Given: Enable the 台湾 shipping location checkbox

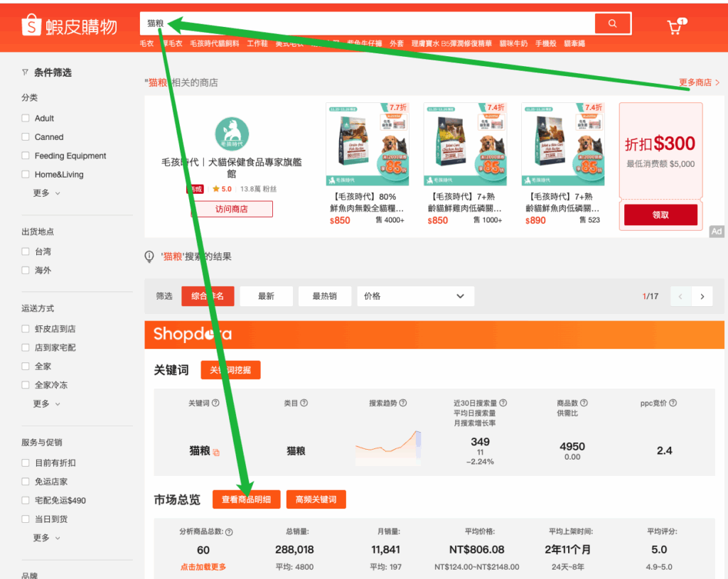Looking at the screenshot, I should [x=26, y=251].
